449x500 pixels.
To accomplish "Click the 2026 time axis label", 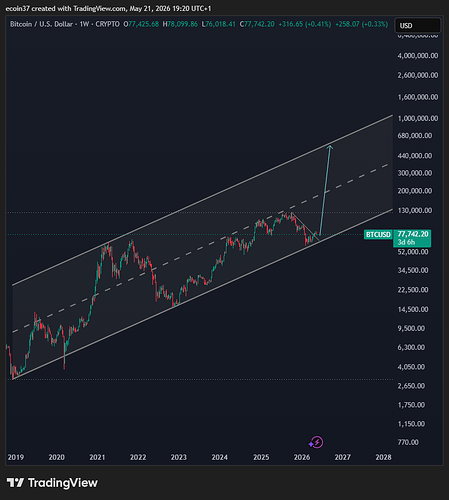I will [x=302, y=457].
